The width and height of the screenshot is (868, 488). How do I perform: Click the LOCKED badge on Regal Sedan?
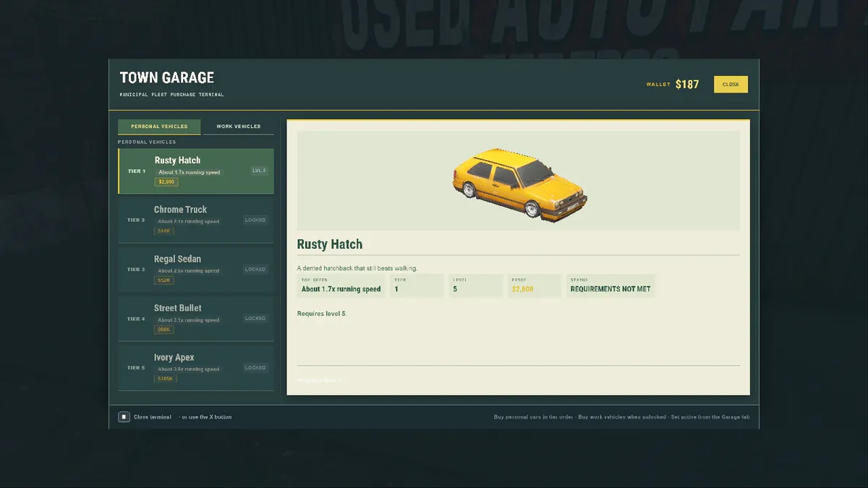tap(255, 269)
